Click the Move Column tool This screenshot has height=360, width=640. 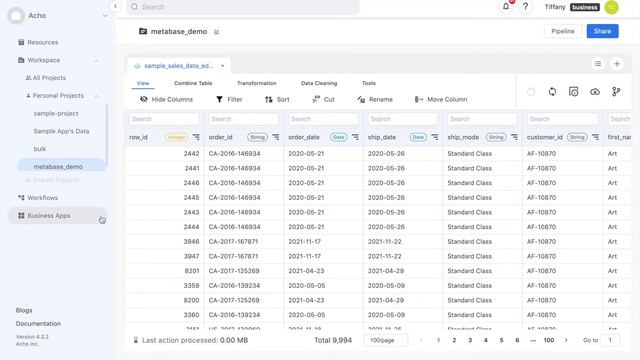click(441, 100)
